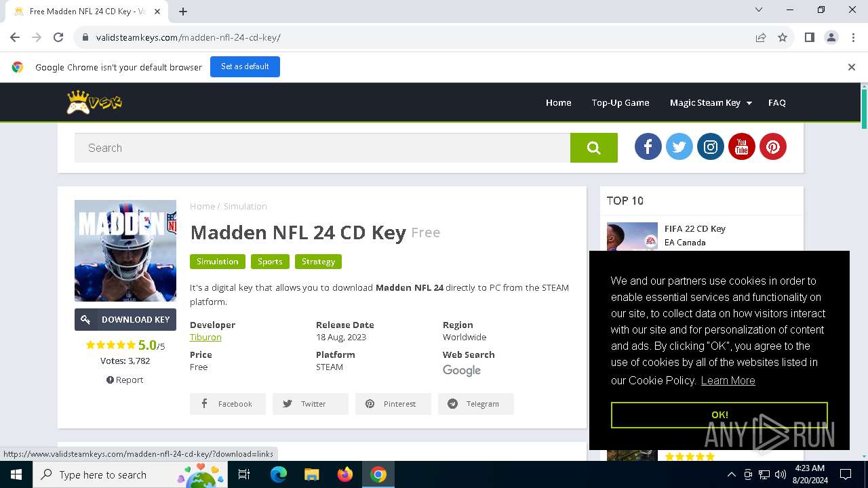The height and width of the screenshot is (488, 868).
Task: Open File Explorer from the taskbar
Action: pos(311,474)
